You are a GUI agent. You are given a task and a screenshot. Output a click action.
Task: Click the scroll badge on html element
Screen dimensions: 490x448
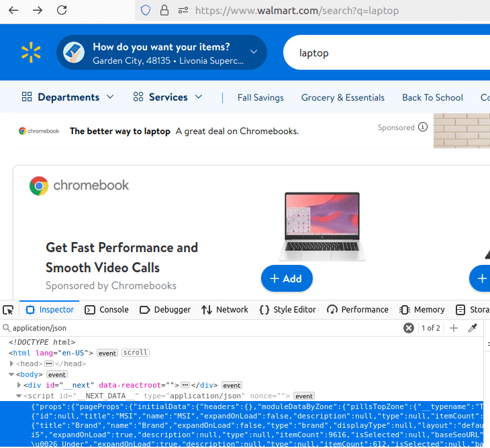tap(136, 353)
